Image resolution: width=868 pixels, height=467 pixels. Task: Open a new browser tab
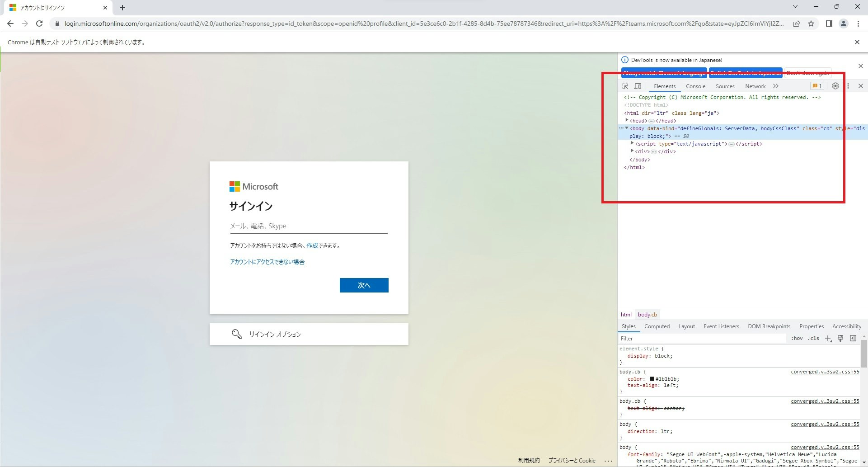pos(122,8)
